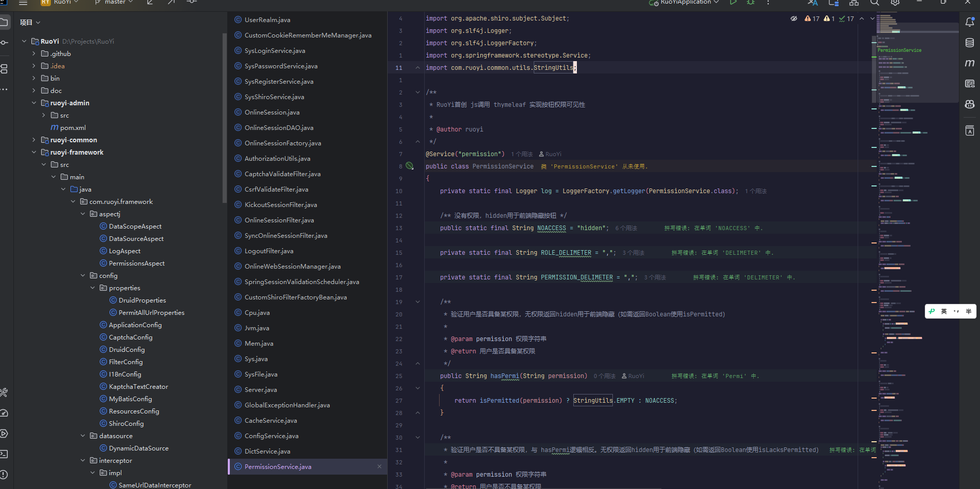Switch to SysLoginService.java tab
Screen dimensions: 980x489
click(x=275, y=50)
